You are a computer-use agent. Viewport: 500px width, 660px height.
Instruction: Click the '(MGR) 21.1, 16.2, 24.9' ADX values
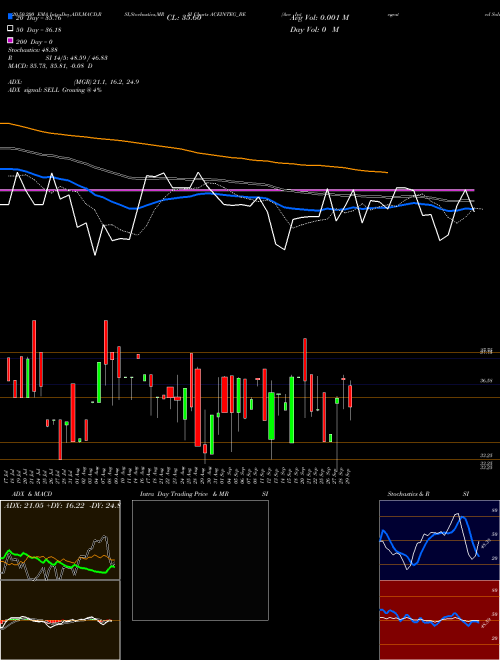pyautogui.click(x=106, y=82)
